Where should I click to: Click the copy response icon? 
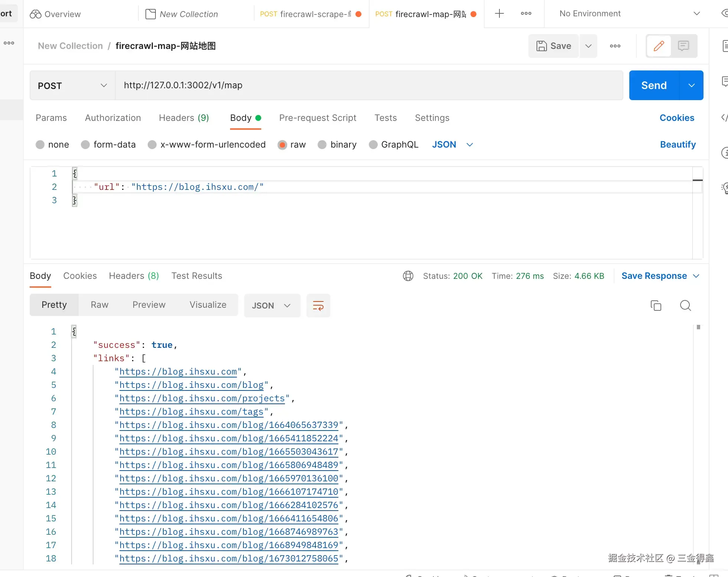click(x=656, y=305)
